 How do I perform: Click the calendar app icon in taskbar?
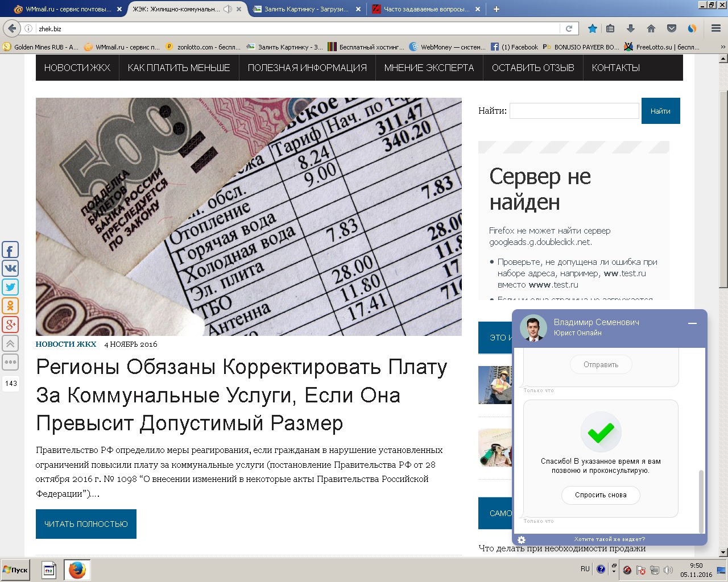pyautogui.click(x=49, y=569)
